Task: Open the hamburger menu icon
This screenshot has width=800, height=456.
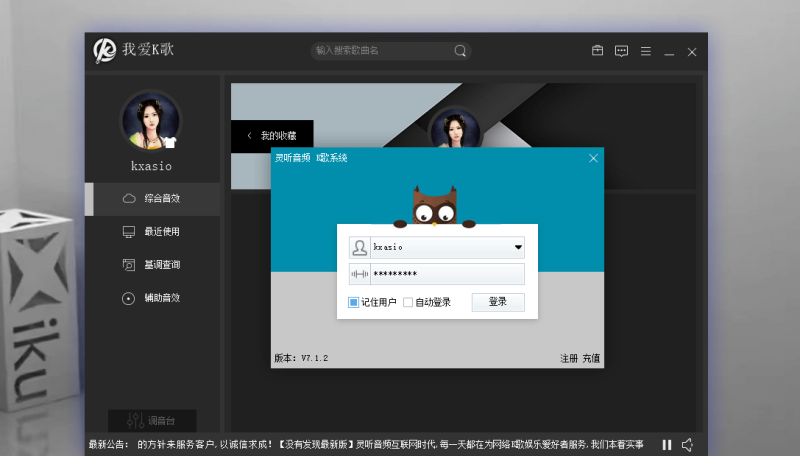Action: click(645, 51)
